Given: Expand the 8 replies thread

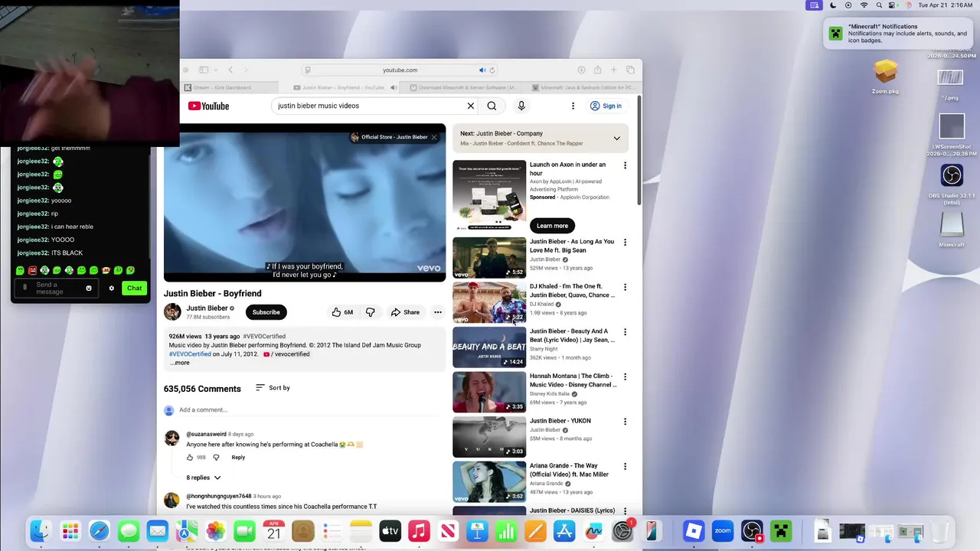Looking at the screenshot, I should pos(204,478).
